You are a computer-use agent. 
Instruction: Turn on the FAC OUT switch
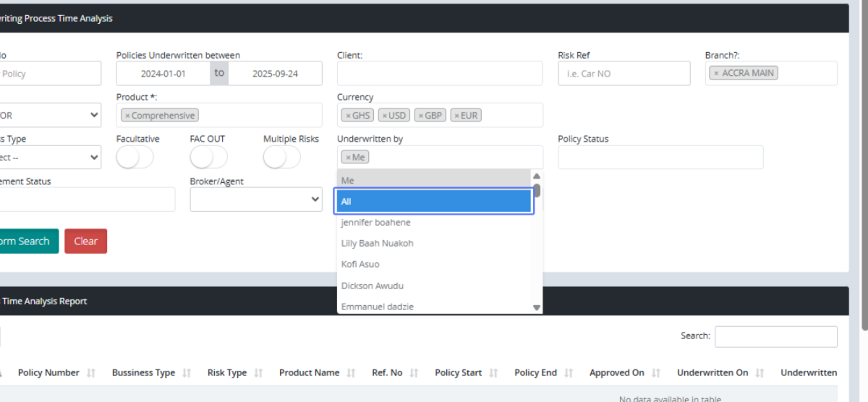coord(208,158)
